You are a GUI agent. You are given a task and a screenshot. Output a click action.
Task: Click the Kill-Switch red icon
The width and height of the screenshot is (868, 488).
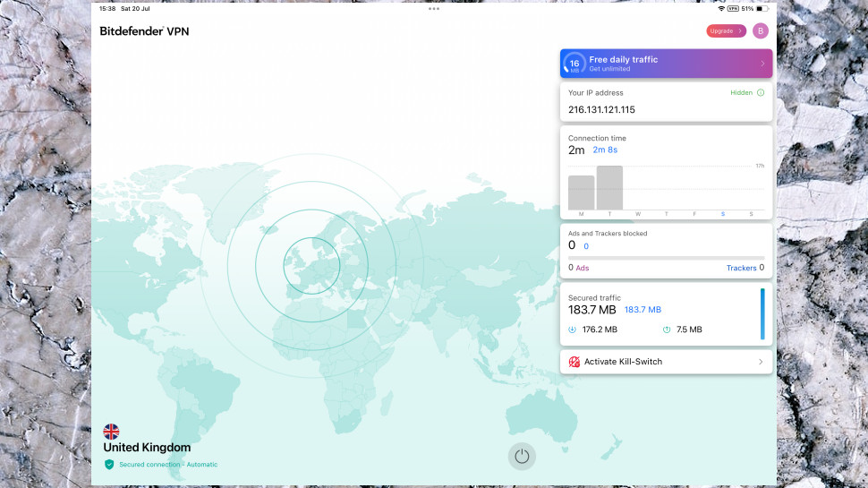pyautogui.click(x=574, y=362)
